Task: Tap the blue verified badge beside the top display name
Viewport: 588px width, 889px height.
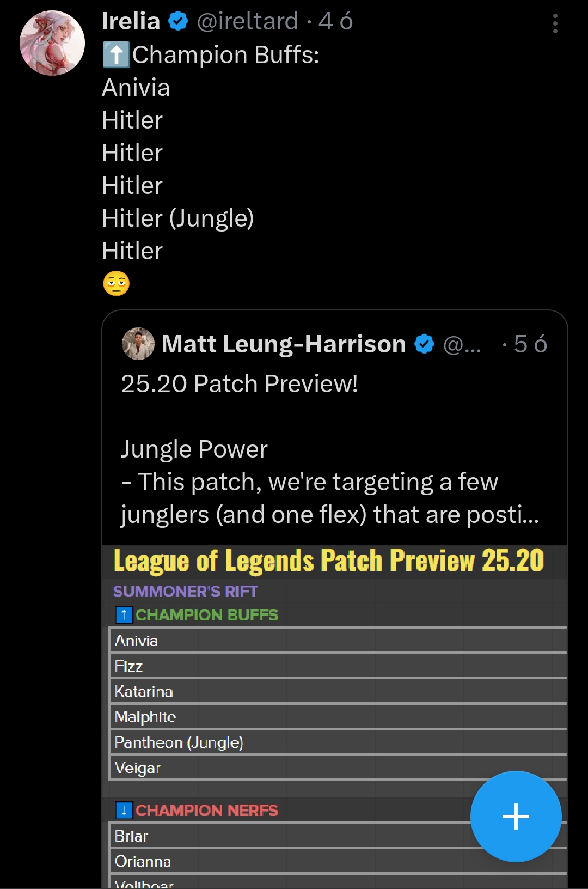Action: point(178,21)
